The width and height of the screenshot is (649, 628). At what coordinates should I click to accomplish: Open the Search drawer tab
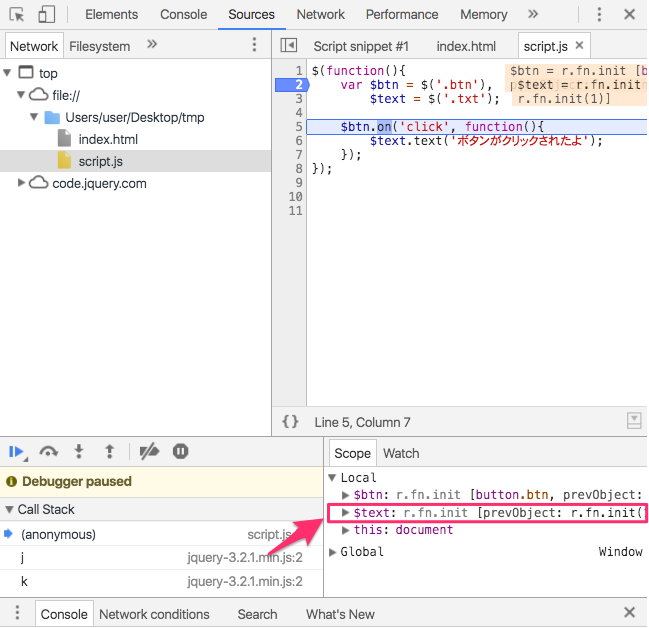point(257,614)
